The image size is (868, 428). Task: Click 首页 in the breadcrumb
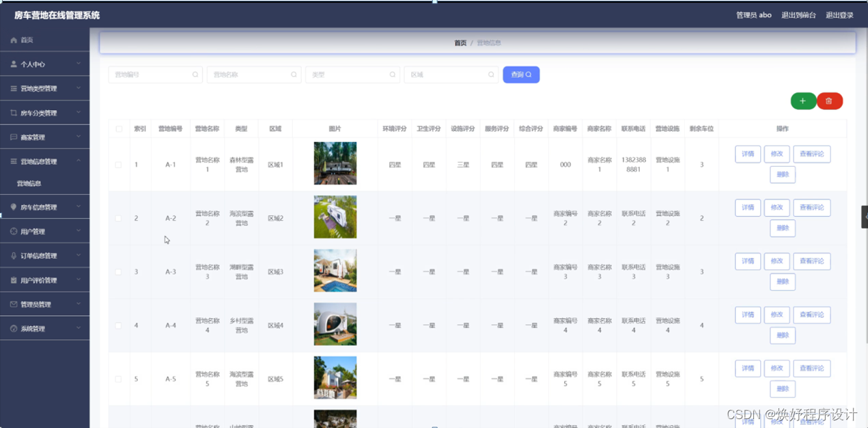pos(460,43)
